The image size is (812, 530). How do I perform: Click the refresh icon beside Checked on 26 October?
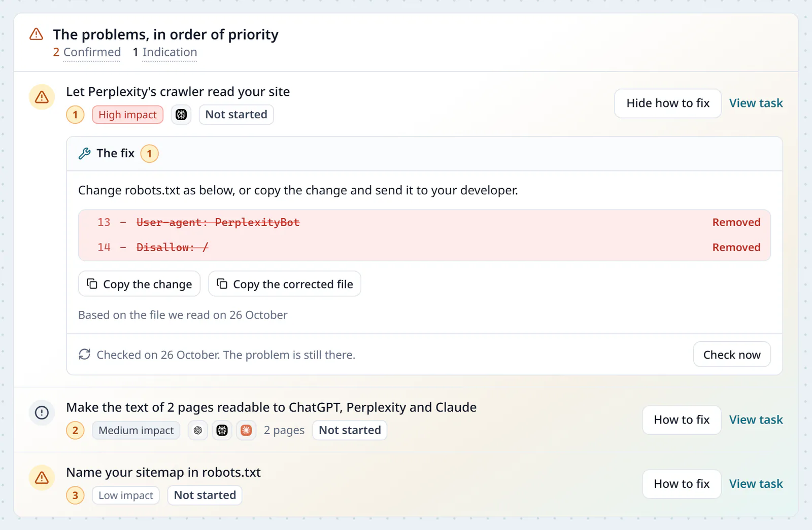click(x=84, y=355)
